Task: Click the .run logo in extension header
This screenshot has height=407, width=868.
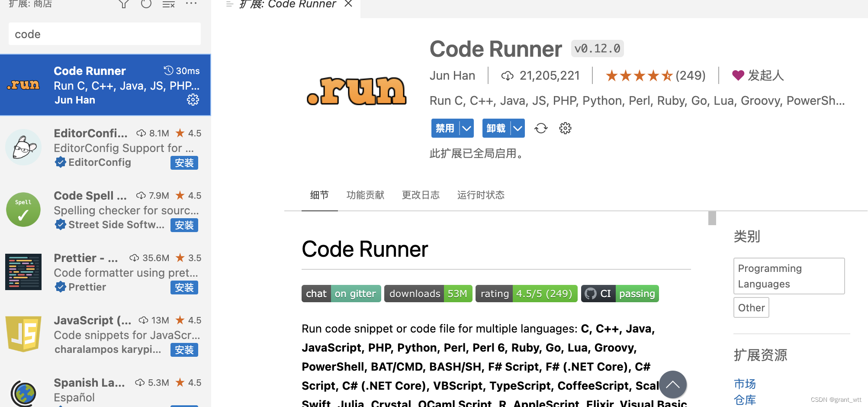Action: (357, 91)
